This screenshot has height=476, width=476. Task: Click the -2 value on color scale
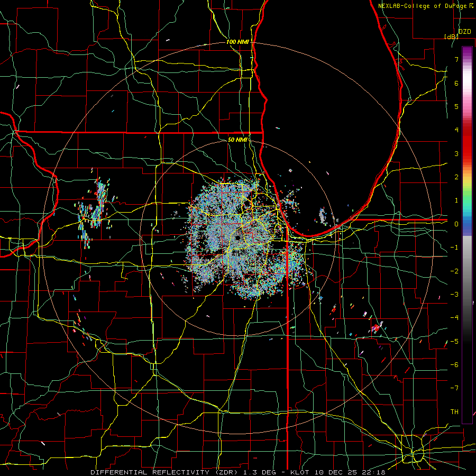click(x=454, y=271)
